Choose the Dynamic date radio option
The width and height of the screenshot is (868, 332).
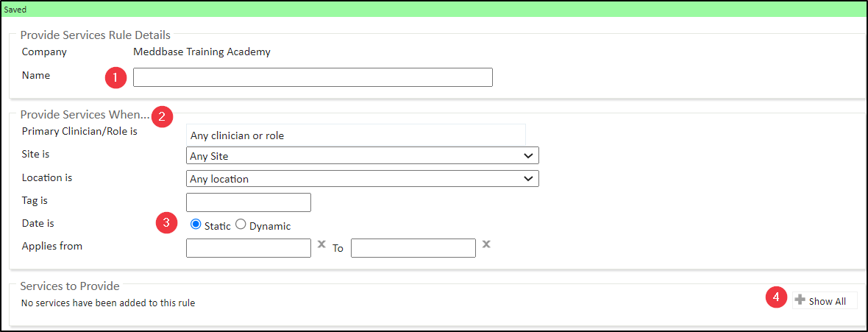pyautogui.click(x=241, y=225)
